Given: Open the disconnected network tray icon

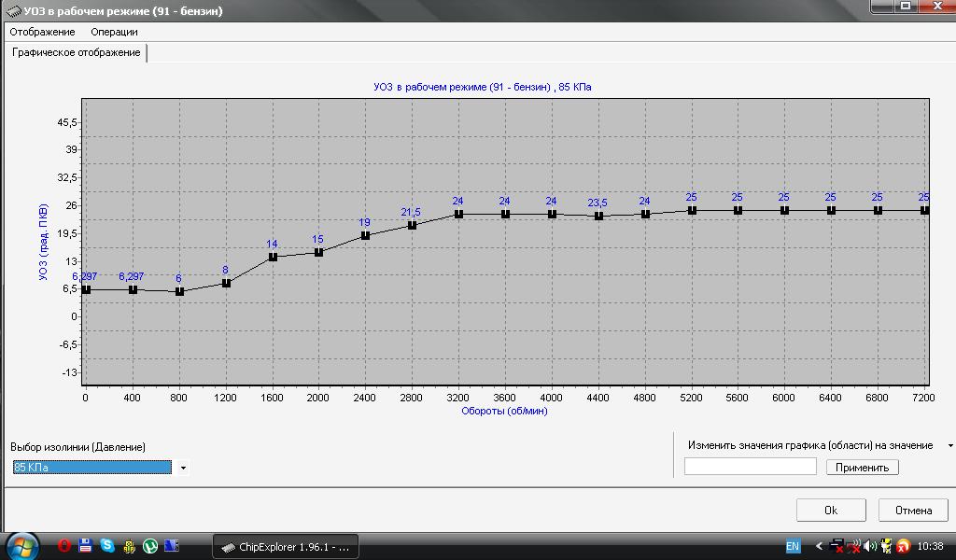Looking at the screenshot, I should pyautogui.click(x=837, y=546).
